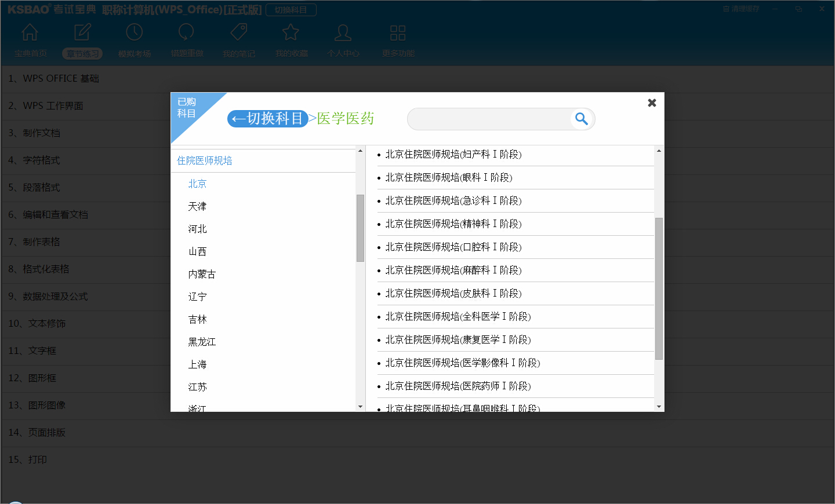
Task: Open the 我的收藏 star icon
Action: (x=291, y=33)
